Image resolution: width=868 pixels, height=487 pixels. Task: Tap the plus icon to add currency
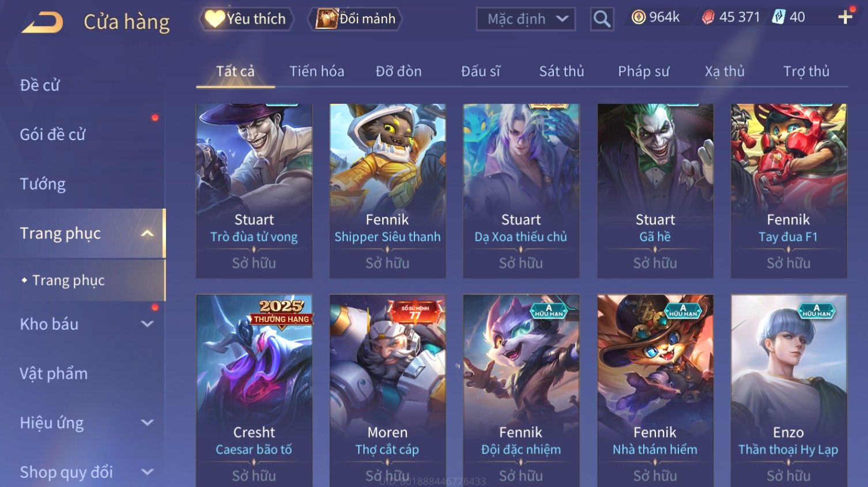(x=845, y=17)
